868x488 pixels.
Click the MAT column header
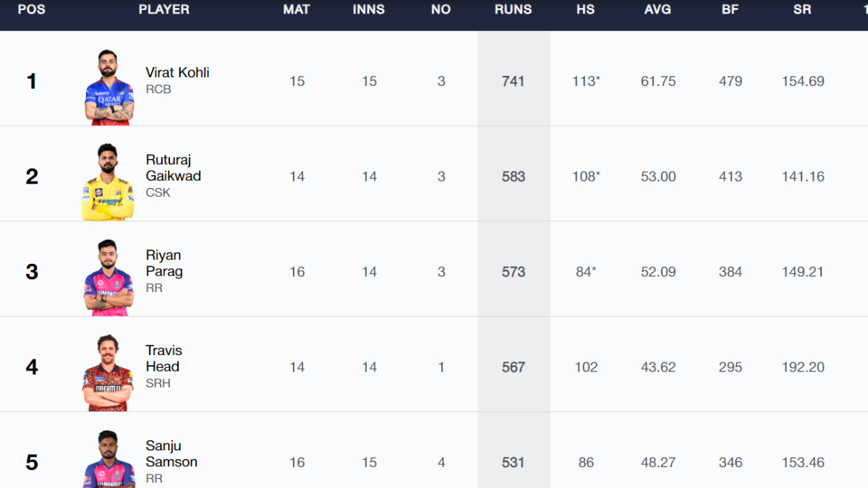tap(297, 10)
